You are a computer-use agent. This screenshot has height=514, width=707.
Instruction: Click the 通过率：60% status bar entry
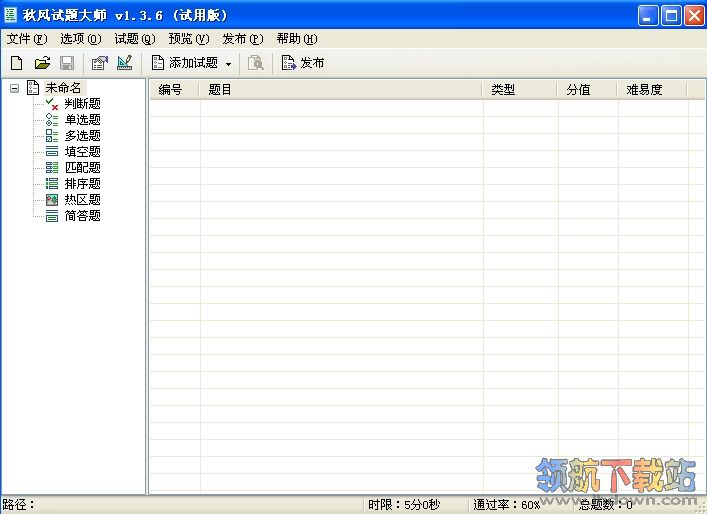coord(507,505)
